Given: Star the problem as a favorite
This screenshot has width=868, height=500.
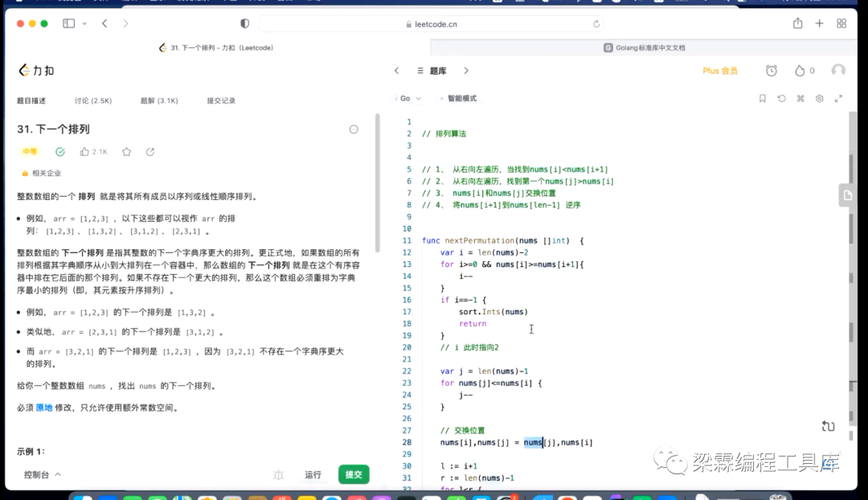Looking at the screenshot, I should 126,151.
